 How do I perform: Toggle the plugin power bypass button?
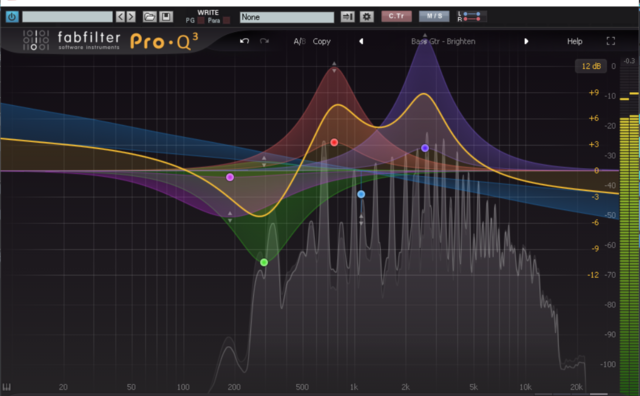coord(12,17)
